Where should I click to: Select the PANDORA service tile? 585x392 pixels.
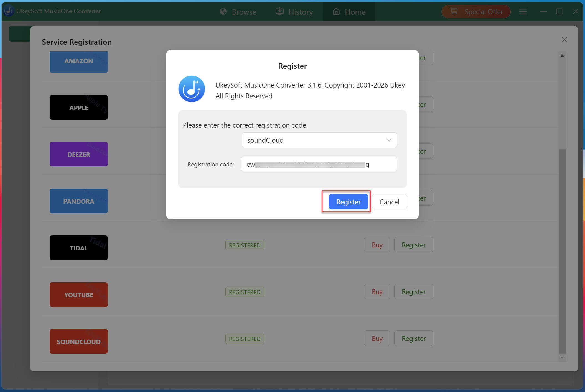coord(79,201)
